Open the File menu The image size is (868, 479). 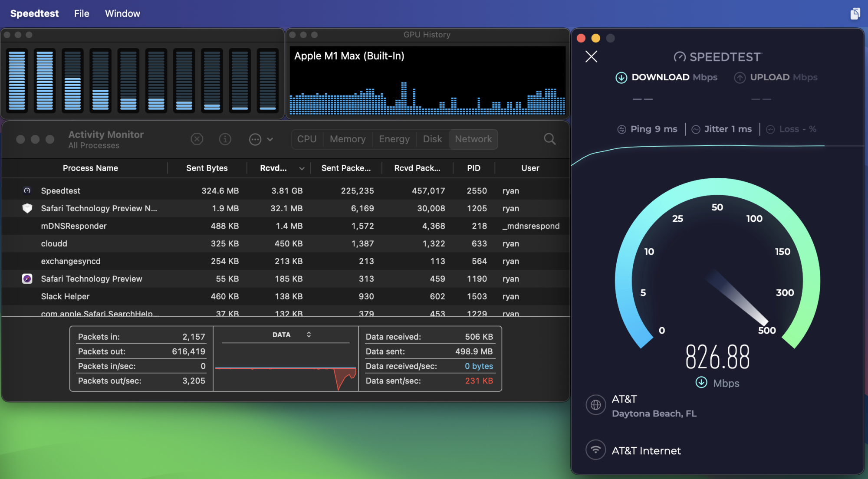(82, 13)
